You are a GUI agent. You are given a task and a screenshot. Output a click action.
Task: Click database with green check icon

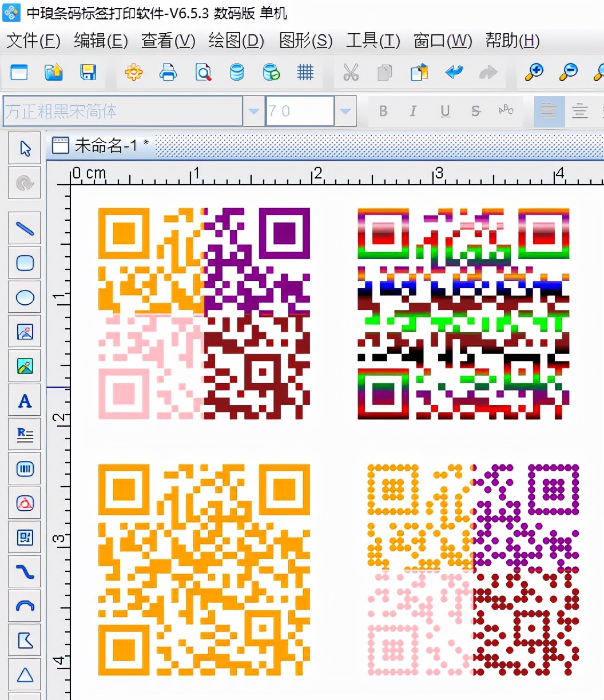pos(271,72)
